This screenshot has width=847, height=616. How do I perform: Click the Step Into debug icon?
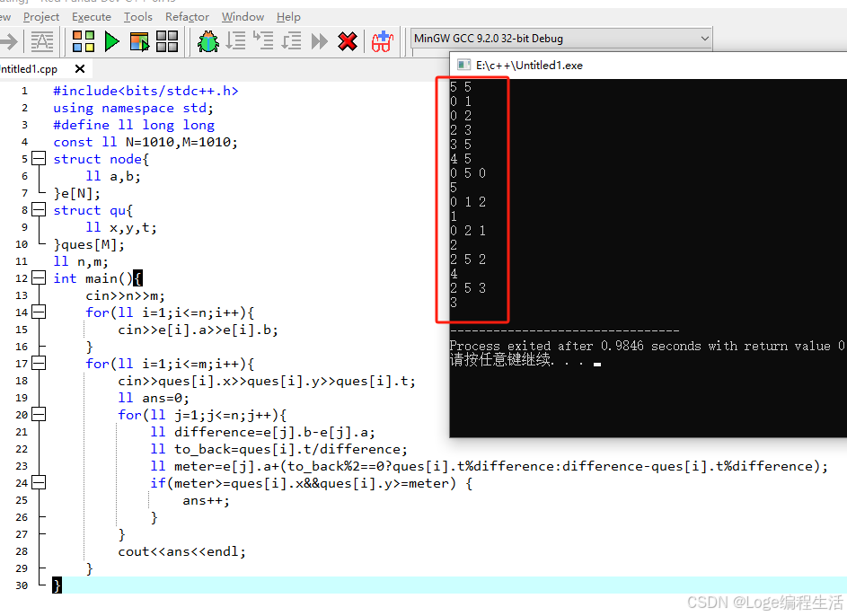[x=263, y=40]
